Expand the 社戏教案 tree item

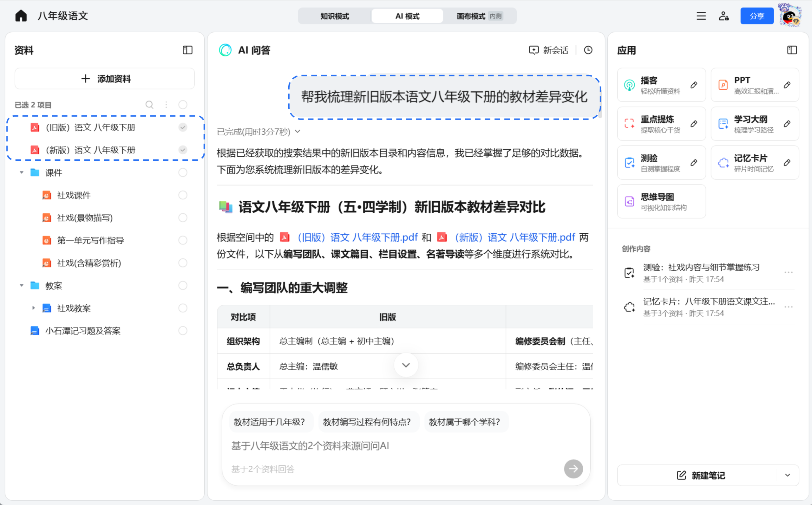pyautogui.click(x=33, y=308)
